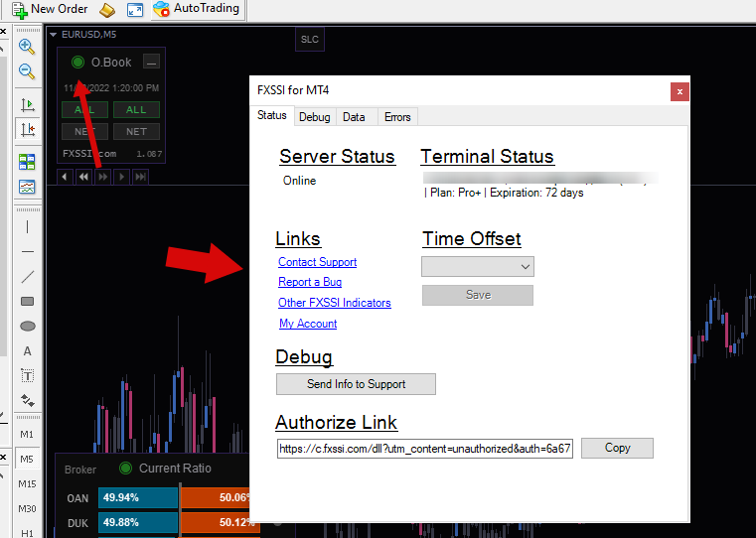The height and width of the screenshot is (538, 756).
Task: Switch to the M30 timeframe
Action: pyautogui.click(x=27, y=508)
